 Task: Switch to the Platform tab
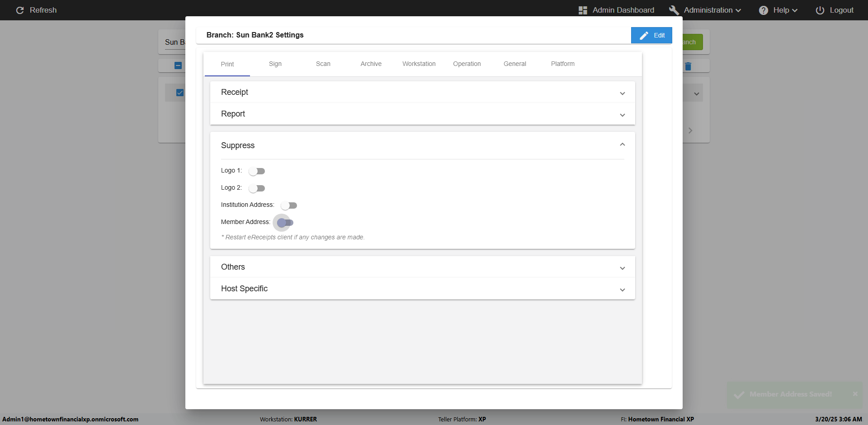[x=562, y=64]
